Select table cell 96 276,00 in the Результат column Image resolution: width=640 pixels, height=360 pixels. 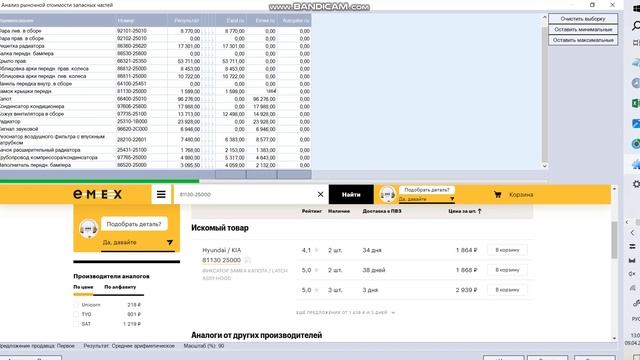coord(189,99)
